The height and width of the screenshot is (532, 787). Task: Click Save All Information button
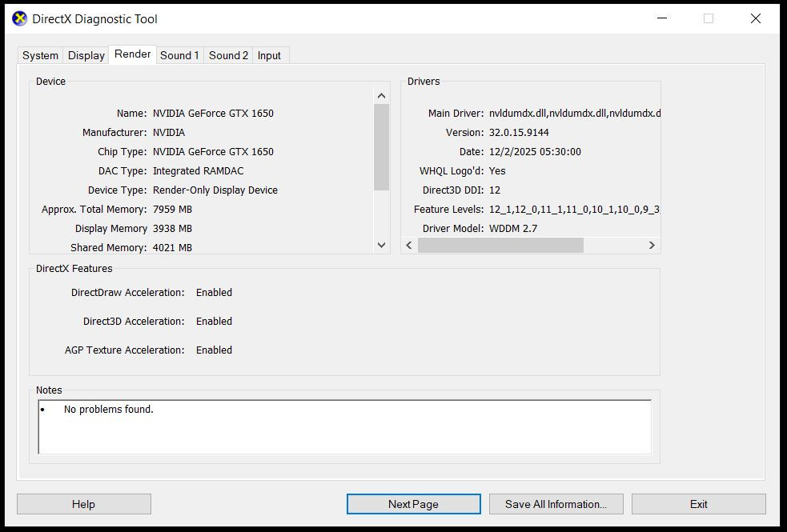(x=556, y=504)
